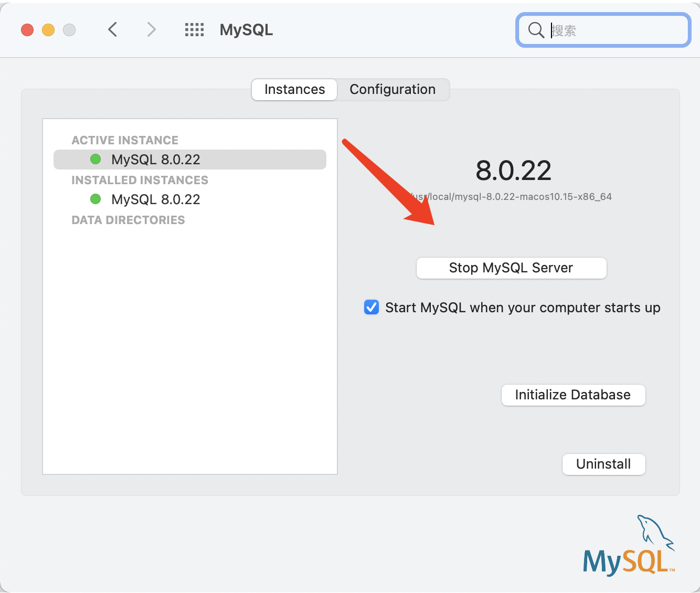700x593 pixels.
Task: Open the Show All preferences grid icon
Action: pyautogui.click(x=194, y=30)
